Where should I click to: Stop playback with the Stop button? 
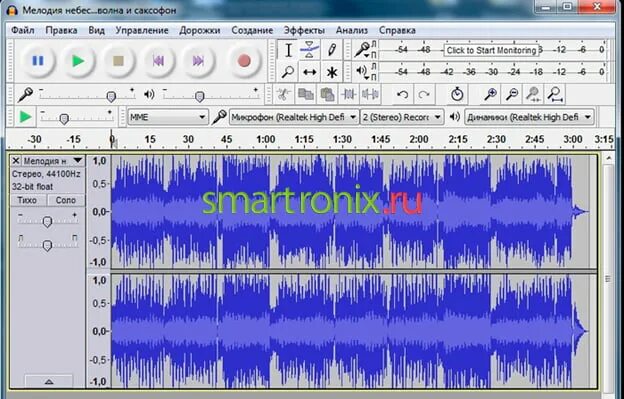click(118, 61)
